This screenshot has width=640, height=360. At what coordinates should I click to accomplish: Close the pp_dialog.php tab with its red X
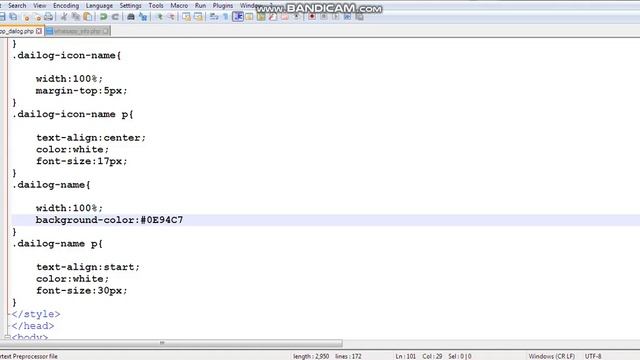point(39,31)
